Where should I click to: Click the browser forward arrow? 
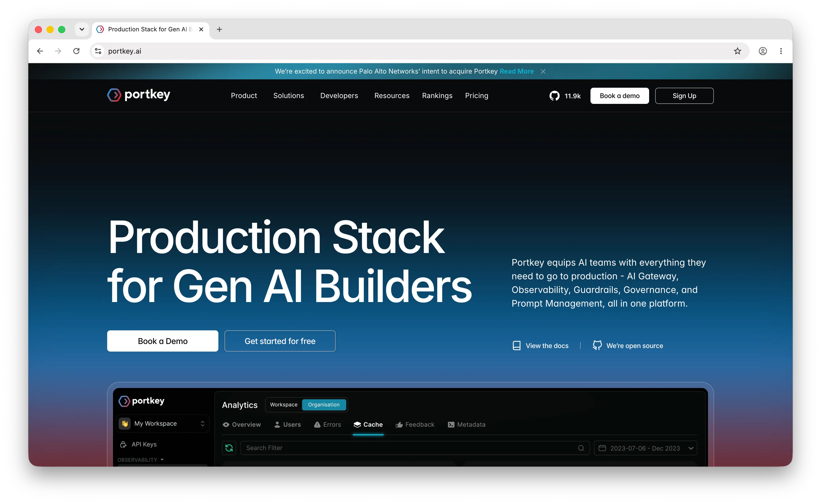click(58, 51)
